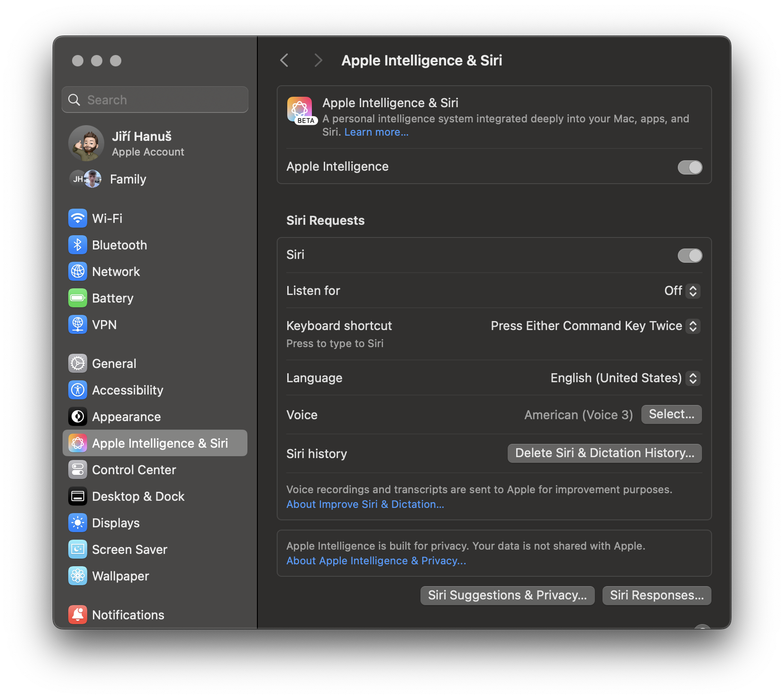This screenshot has height=699, width=784.
Task: Click Delete Siri & Dictation History button
Action: point(604,453)
